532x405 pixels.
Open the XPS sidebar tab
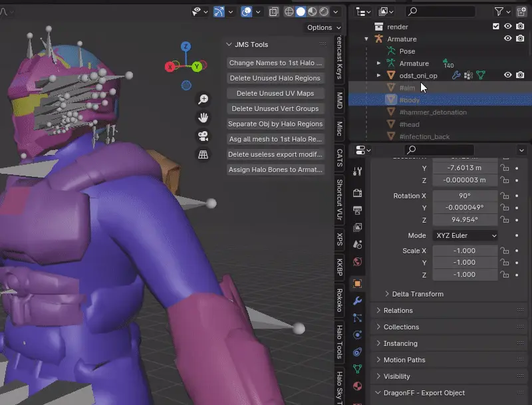pos(339,239)
